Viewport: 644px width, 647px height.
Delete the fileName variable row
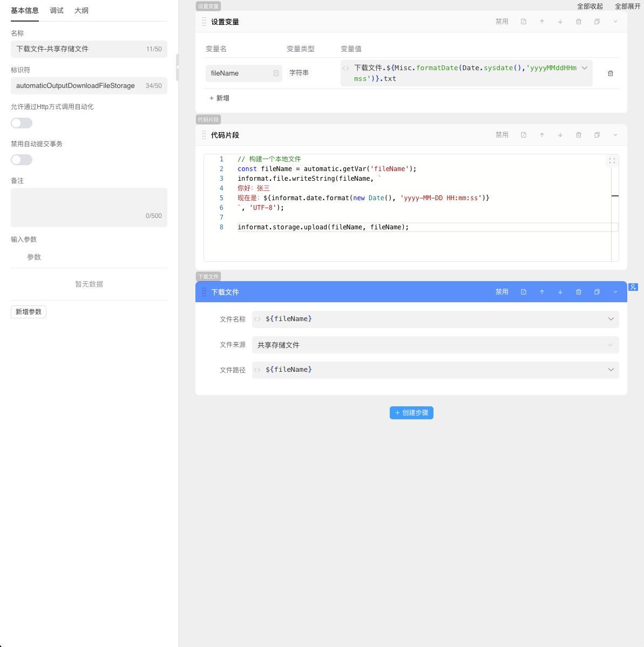pyautogui.click(x=611, y=73)
